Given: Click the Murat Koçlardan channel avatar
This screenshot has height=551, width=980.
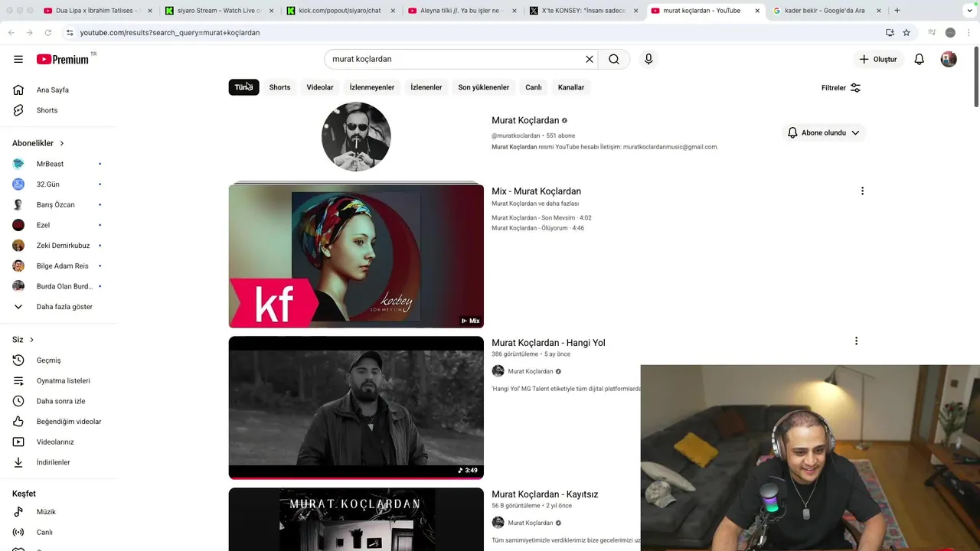Looking at the screenshot, I should coord(356,136).
